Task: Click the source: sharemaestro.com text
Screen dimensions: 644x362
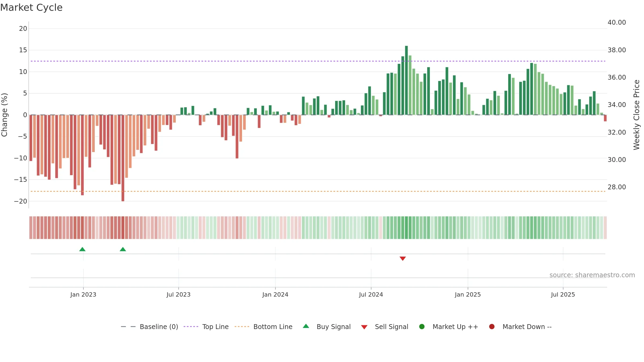Action: (x=592, y=275)
